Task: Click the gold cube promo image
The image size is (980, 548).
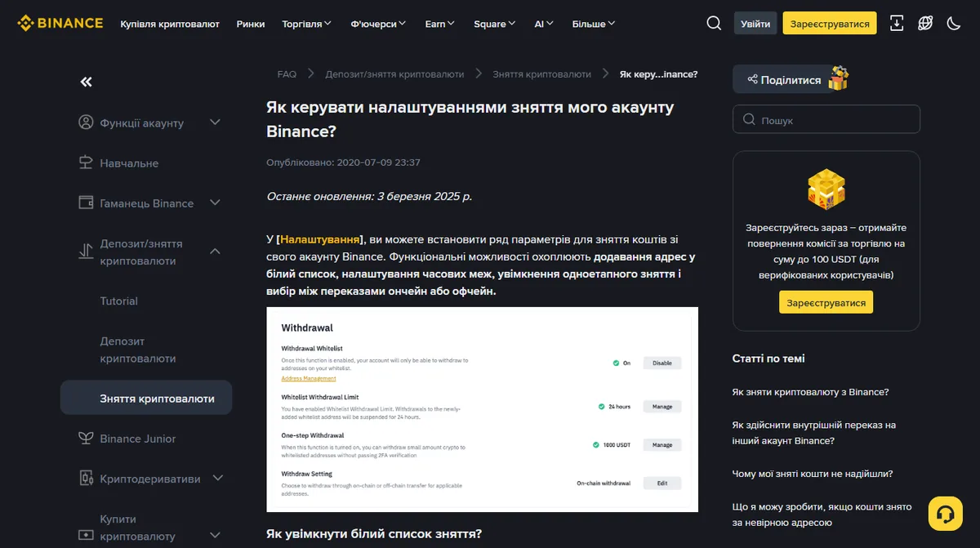Action: pos(826,190)
